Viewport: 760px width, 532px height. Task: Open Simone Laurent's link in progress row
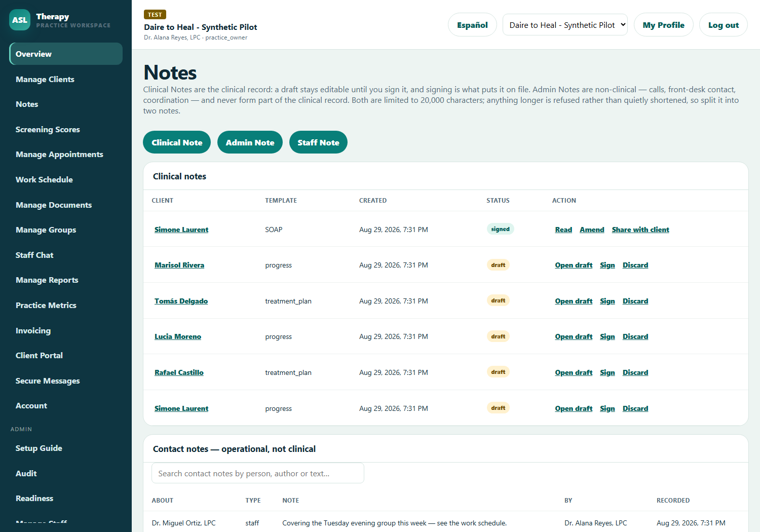click(181, 408)
